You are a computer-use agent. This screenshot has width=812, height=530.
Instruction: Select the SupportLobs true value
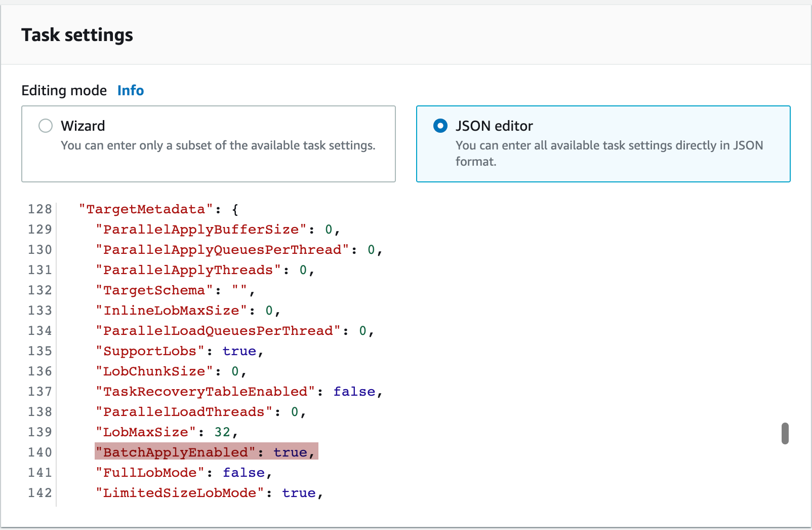click(239, 351)
